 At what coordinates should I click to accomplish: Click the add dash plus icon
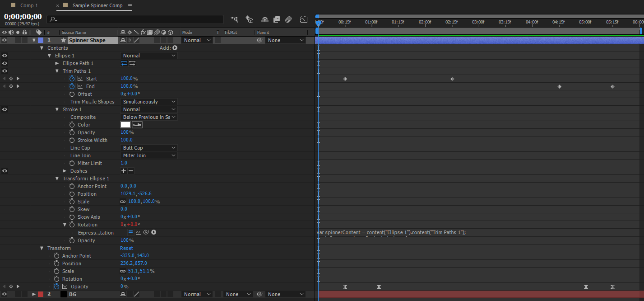pos(124,171)
